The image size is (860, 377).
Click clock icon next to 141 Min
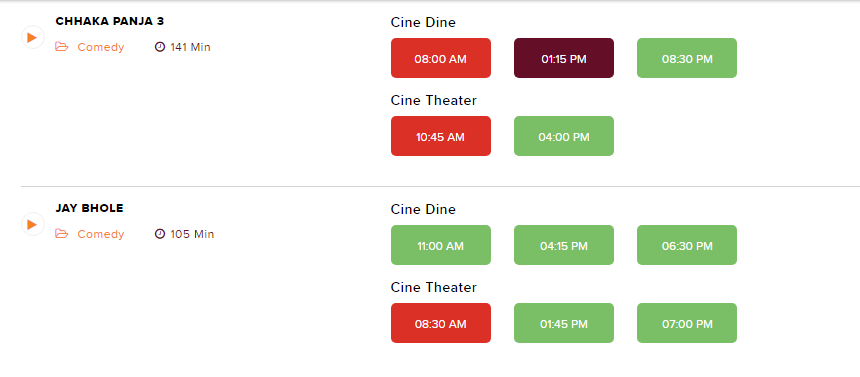click(x=160, y=47)
